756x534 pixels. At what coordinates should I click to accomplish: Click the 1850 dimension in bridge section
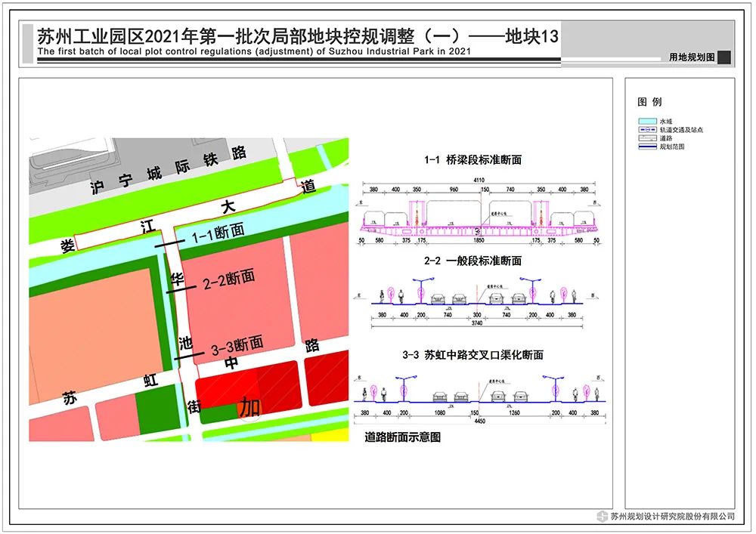click(479, 240)
